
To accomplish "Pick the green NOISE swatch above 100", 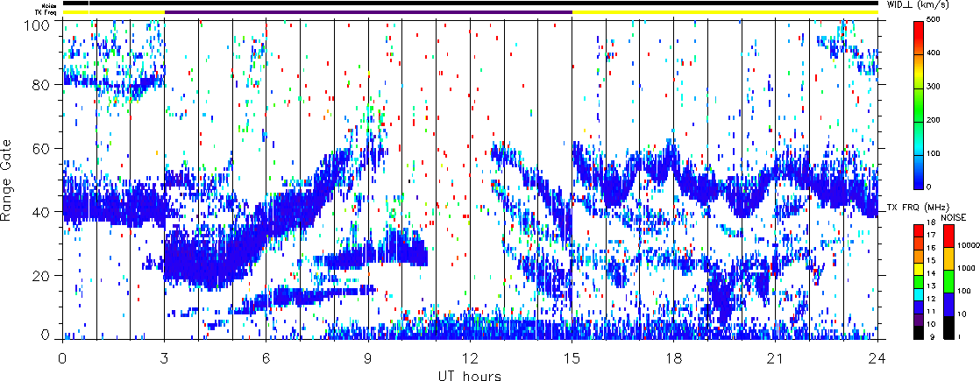I will click(x=948, y=281).
